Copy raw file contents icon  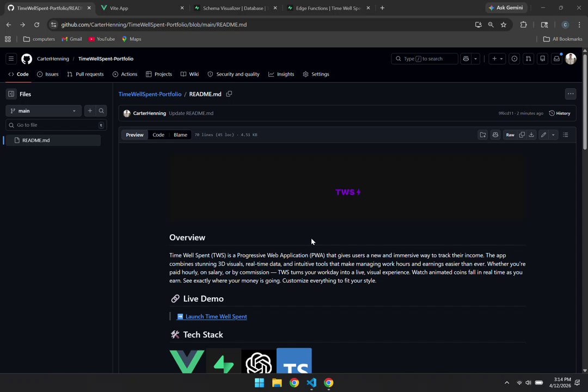coord(522,135)
